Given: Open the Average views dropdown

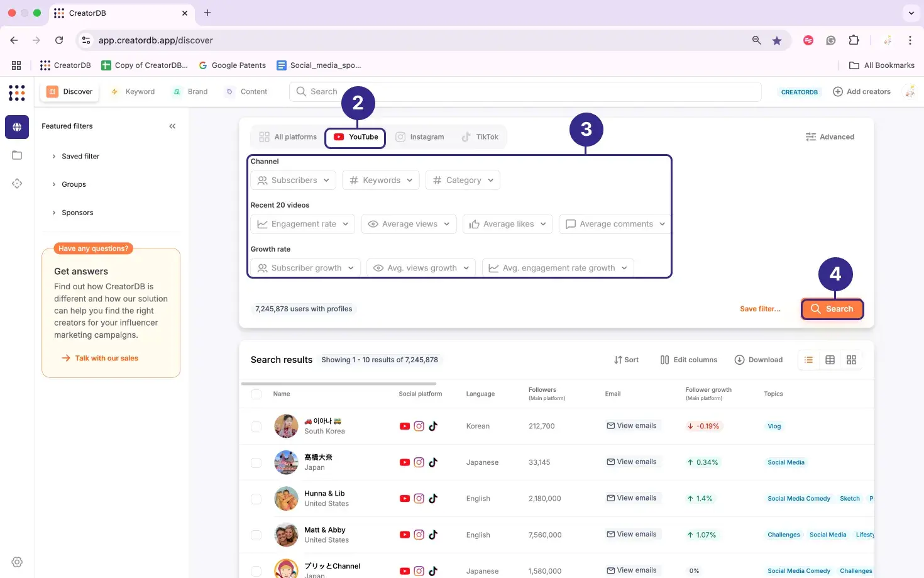Looking at the screenshot, I should pos(409,224).
